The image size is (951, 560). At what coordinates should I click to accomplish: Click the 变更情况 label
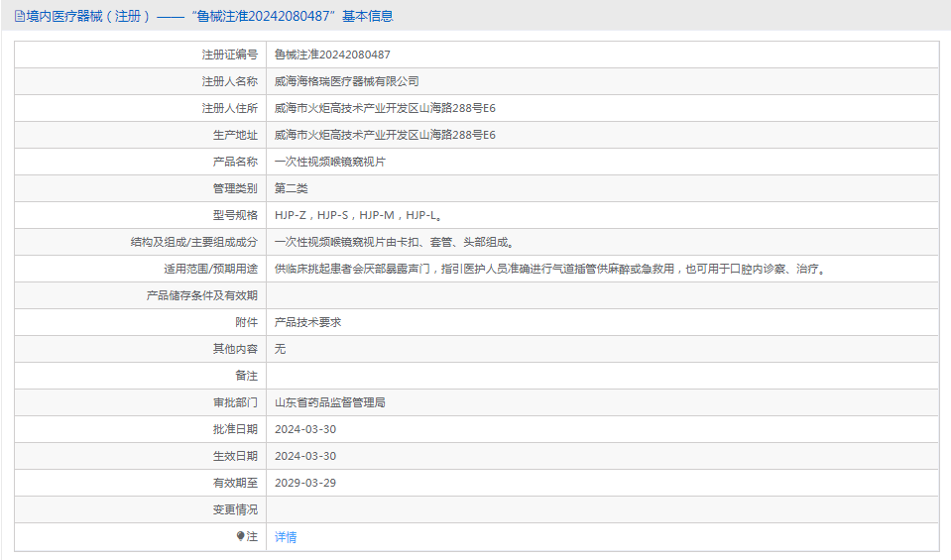[235, 509]
